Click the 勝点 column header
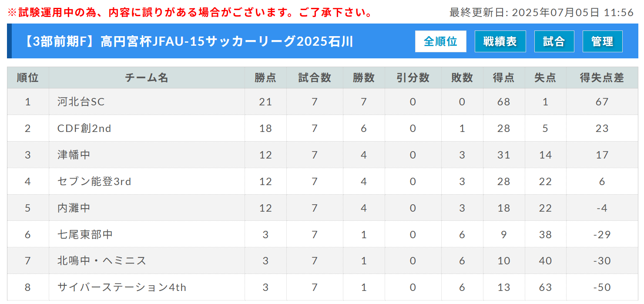This screenshot has width=644, height=304. coord(265,78)
